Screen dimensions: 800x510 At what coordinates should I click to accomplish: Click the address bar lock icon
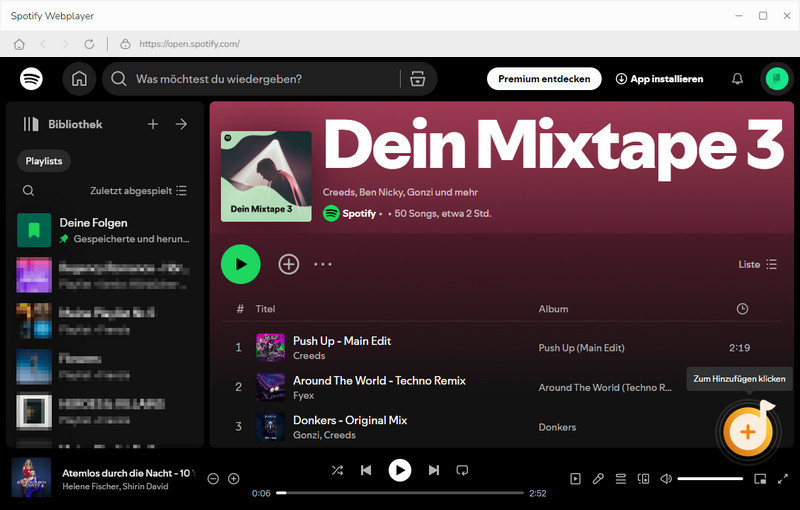pyautogui.click(x=125, y=44)
